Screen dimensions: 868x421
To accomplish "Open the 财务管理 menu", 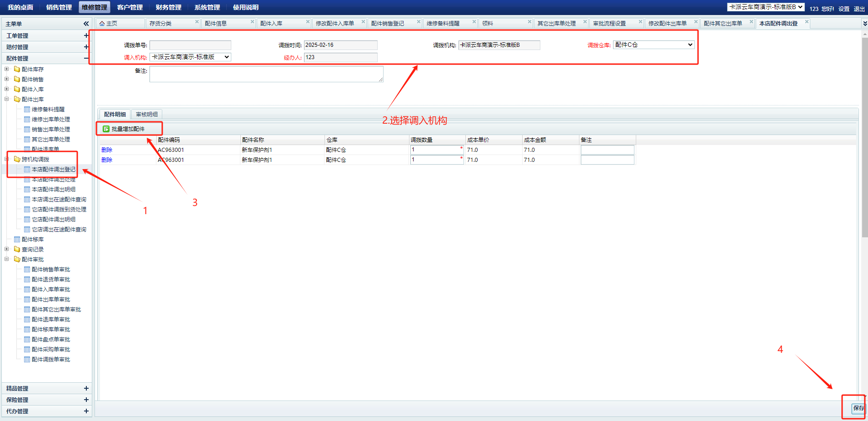I will (x=168, y=7).
